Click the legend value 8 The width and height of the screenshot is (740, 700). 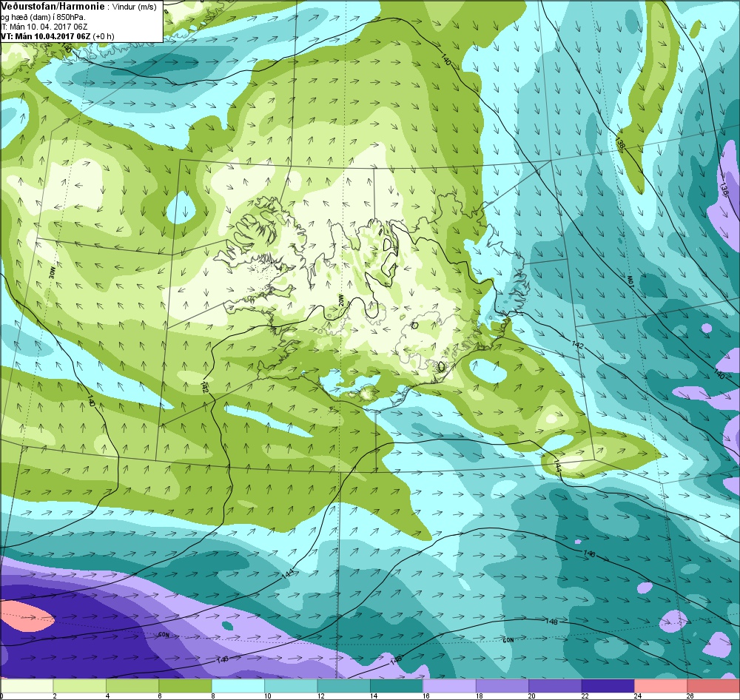pyautogui.click(x=213, y=696)
